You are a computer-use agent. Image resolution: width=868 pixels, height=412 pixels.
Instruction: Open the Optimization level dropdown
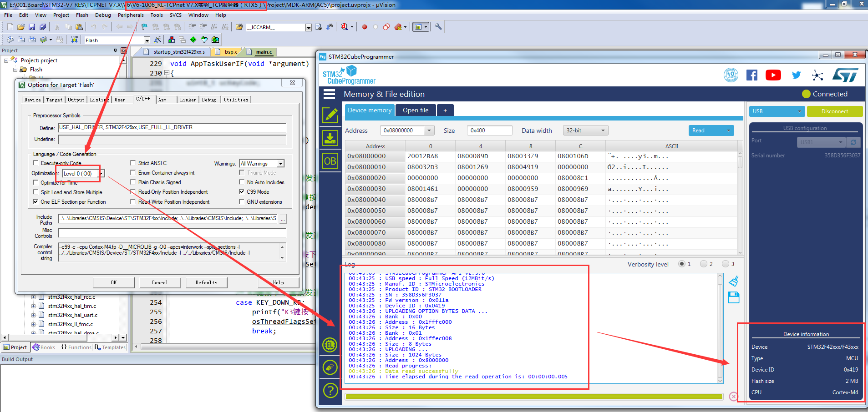[x=102, y=173]
